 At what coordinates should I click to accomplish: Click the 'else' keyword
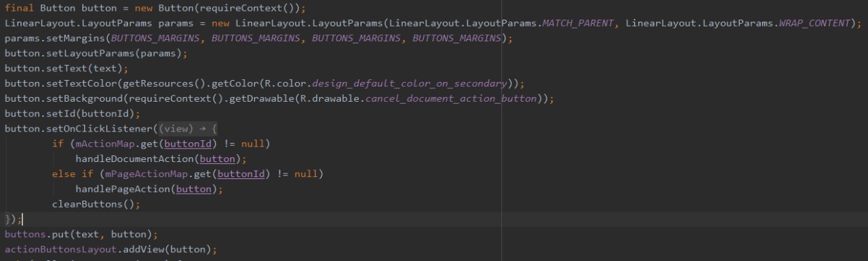click(64, 174)
